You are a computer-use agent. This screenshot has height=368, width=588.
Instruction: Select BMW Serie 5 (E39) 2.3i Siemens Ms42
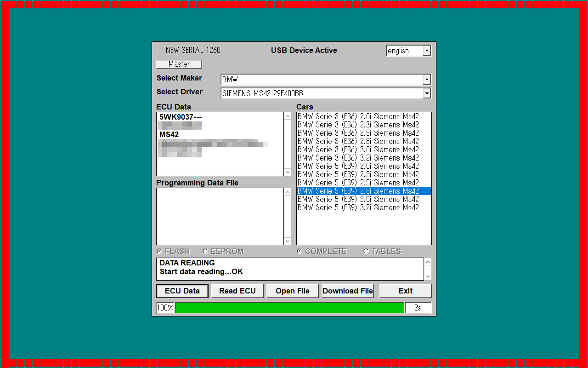tap(364, 174)
